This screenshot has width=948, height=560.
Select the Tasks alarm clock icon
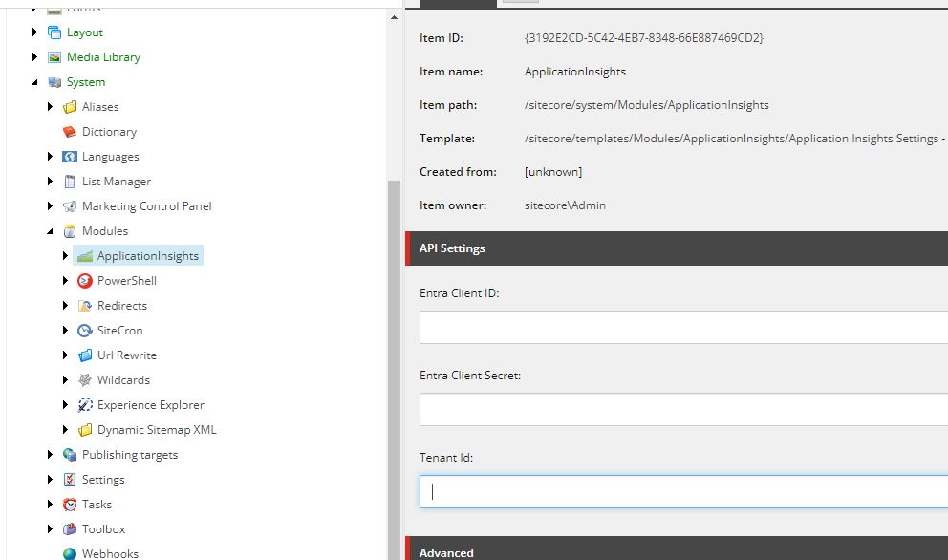click(70, 504)
